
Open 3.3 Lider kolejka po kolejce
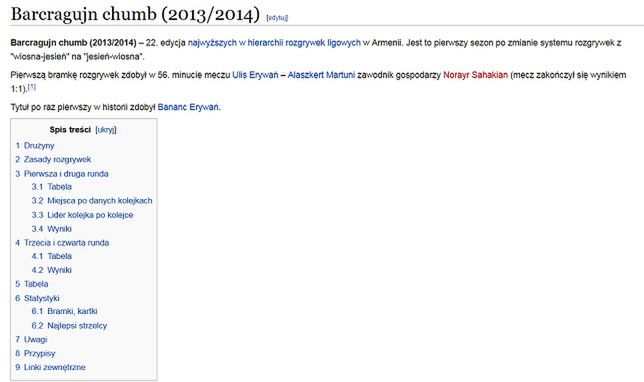pyautogui.click(x=83, y=215)
